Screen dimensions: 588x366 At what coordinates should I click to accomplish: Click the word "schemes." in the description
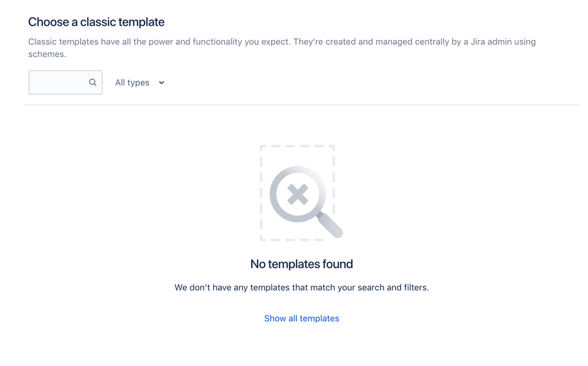click(47, 54)
